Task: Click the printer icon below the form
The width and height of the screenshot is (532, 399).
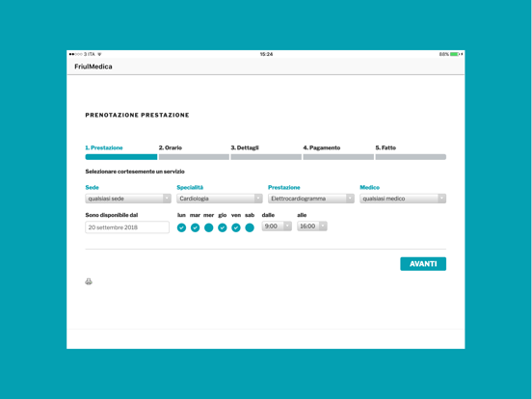Action: (89, 281)
